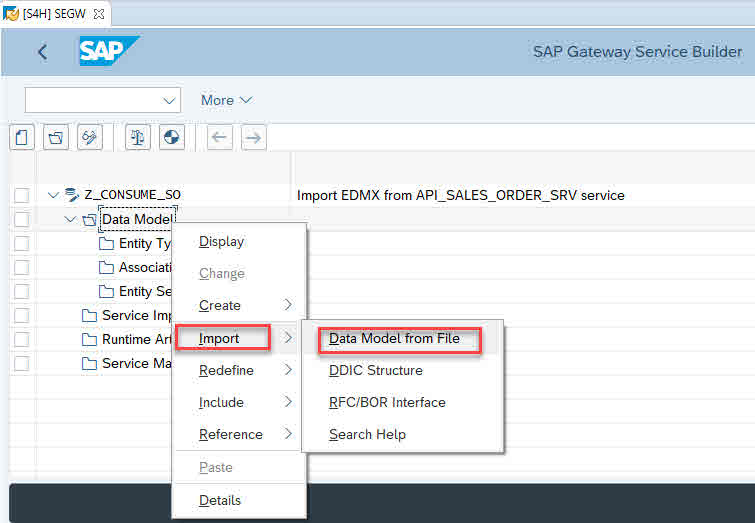Click the SEGW tab's application icon
The image size is (755, 523).
click(11, 13)
